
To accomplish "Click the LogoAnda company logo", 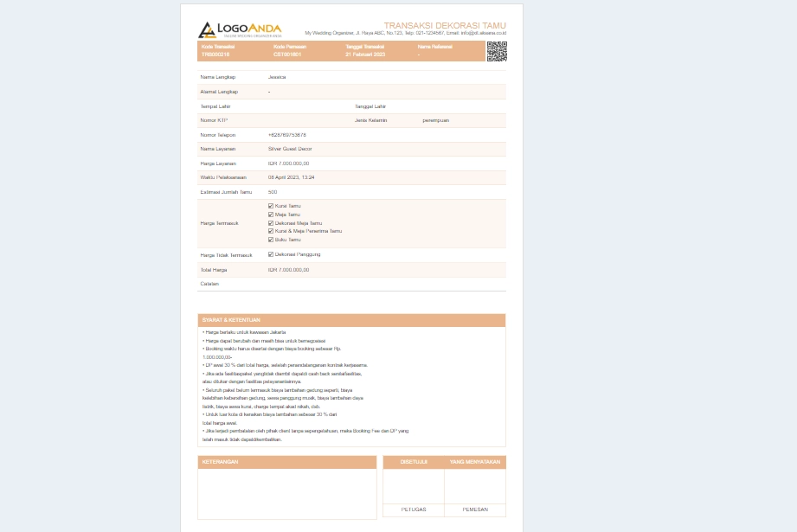I will [x=240, y=29].
